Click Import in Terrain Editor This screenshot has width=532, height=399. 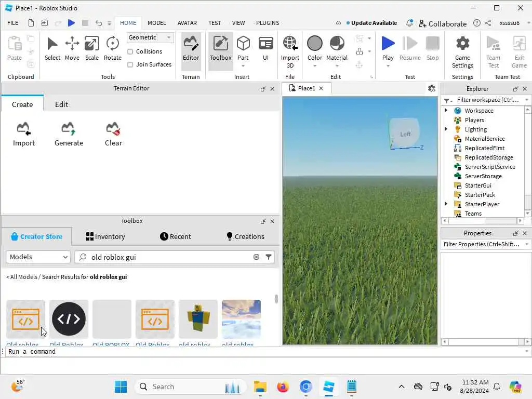pyautogui.click(x=24, y=135)
